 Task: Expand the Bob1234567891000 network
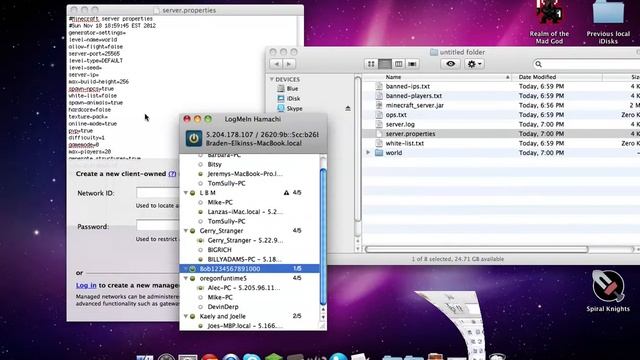(x=186, y=269)
